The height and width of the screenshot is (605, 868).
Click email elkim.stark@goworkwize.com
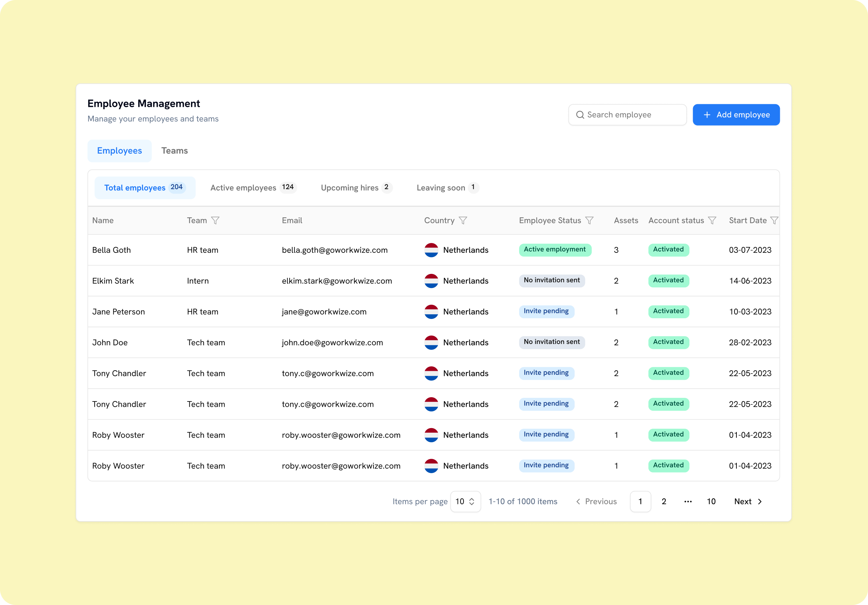pos(337,281)
